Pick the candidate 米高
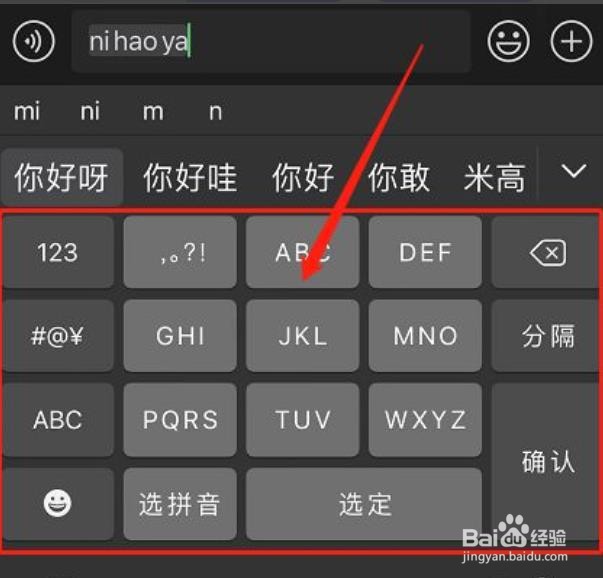This screenshot has height=578, width=603. click(x=495, y=177)
